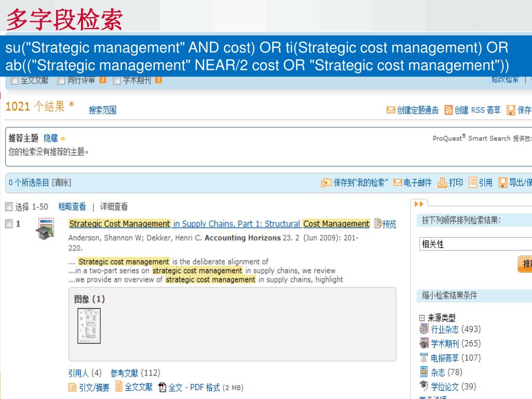This screenshot has height=399, width=532.
Task: Click the scholarly journals (学术期刊) filter icon
Action: pyautogui.click(x=424, y=343)
